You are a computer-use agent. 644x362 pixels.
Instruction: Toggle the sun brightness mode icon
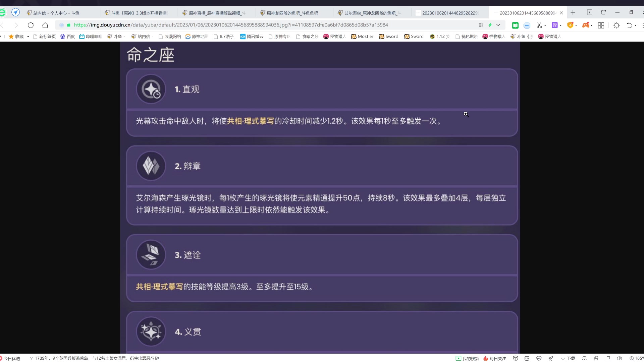pyautogui.click(x=616, y=25)
